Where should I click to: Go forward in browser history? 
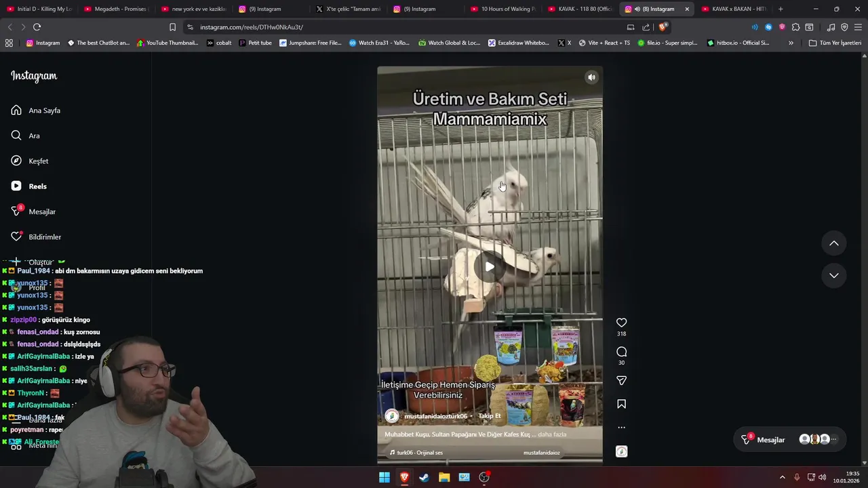(x=23, y=27)
